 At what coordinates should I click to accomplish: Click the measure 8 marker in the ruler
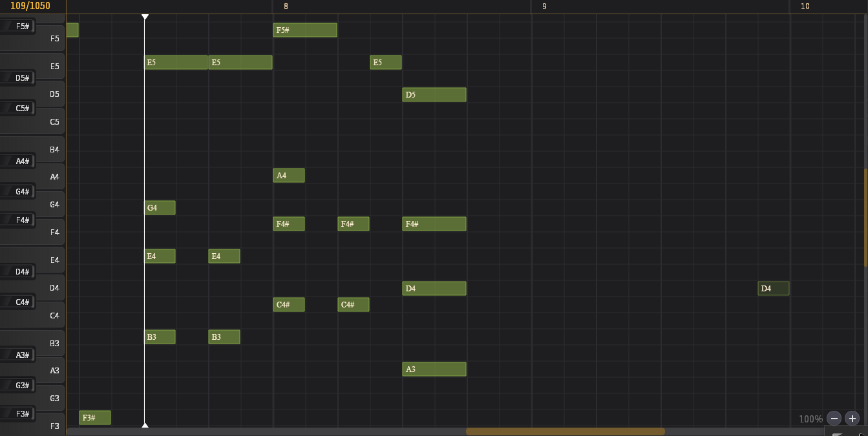(x=286, y=6)
